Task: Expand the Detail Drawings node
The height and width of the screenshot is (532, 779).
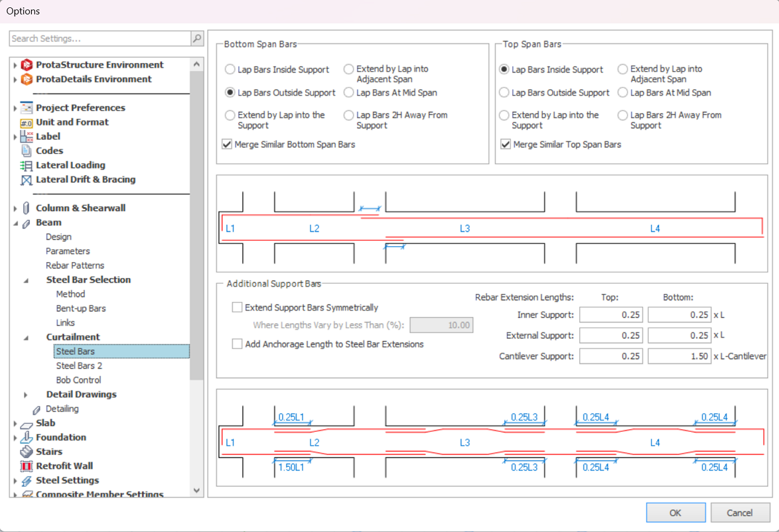Action: [26, 395]
